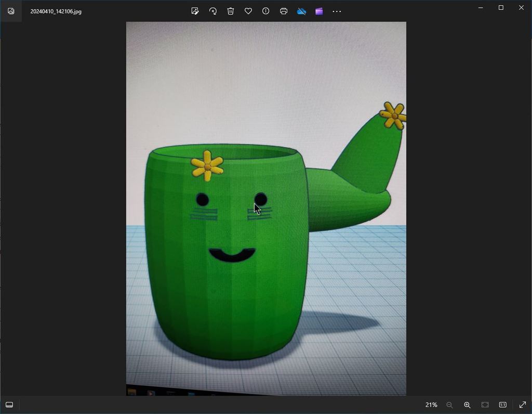Click the file name 20240410_142106.jpg
Image resolution: width=532 pixels, height=414 pixels.
tap(56, 11)
